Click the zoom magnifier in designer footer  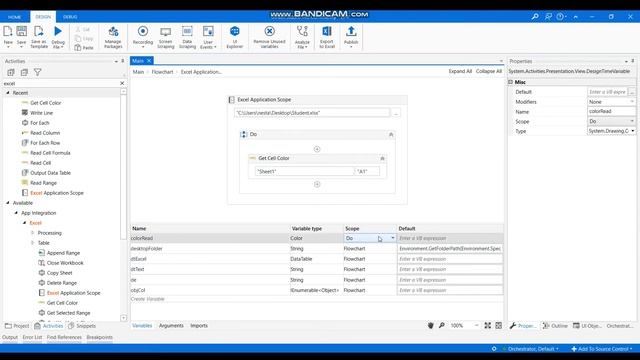click(442, 325)
